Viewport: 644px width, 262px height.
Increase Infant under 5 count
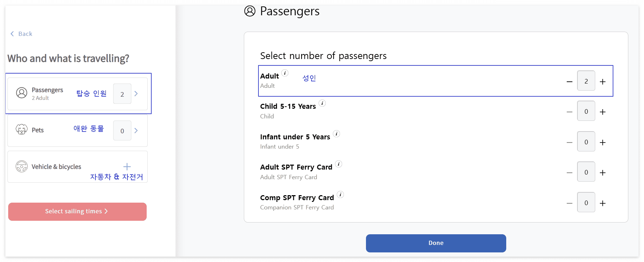pyautogui.click(x=603, y=143)
